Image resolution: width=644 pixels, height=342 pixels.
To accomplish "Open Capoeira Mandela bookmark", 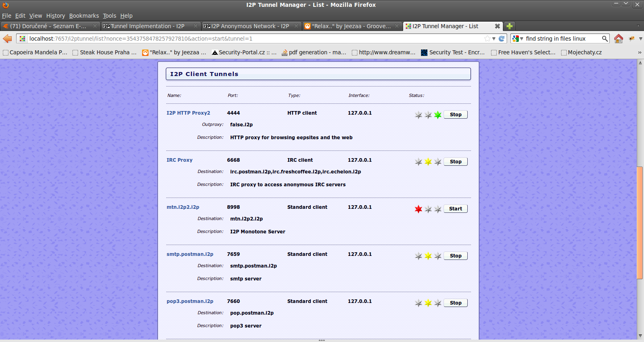I will tap(35, 52).
